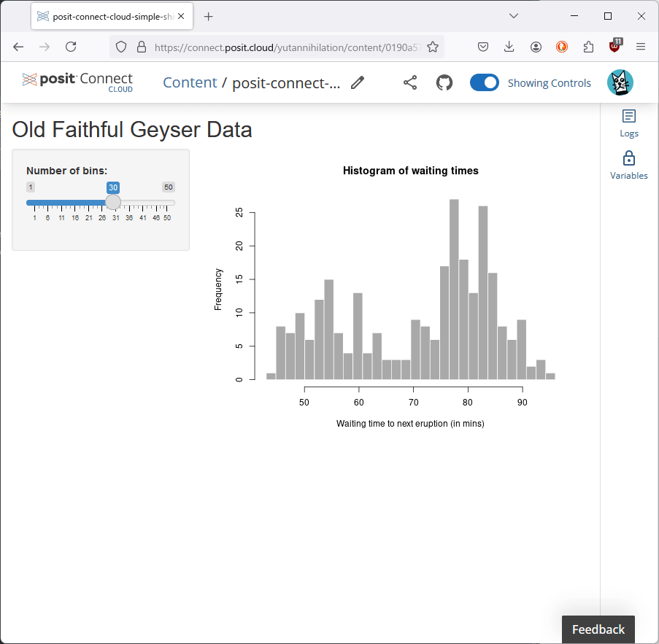Click the pencil edit title icon
Viewport: 659px width, 644px height.
(x=357, y=82)
